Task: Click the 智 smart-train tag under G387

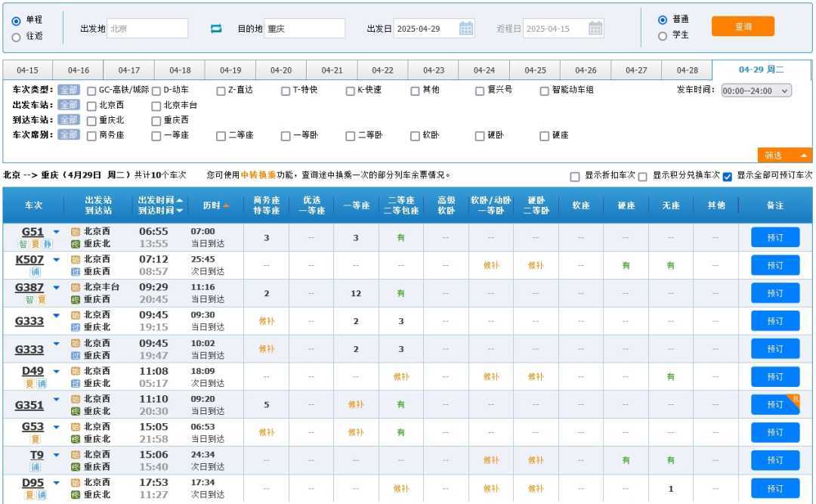Action: pos(29,299)
